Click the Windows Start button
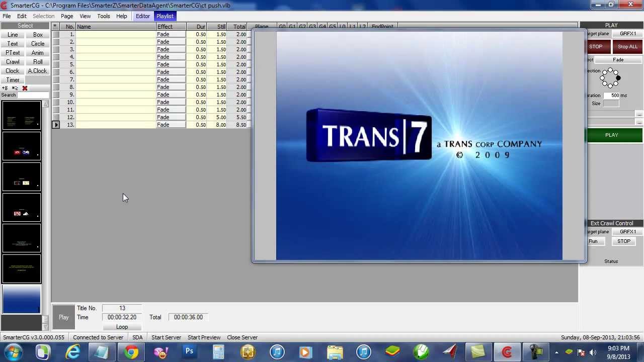The width and height of the screenshot is (644, 362). (x=13, y=352)
